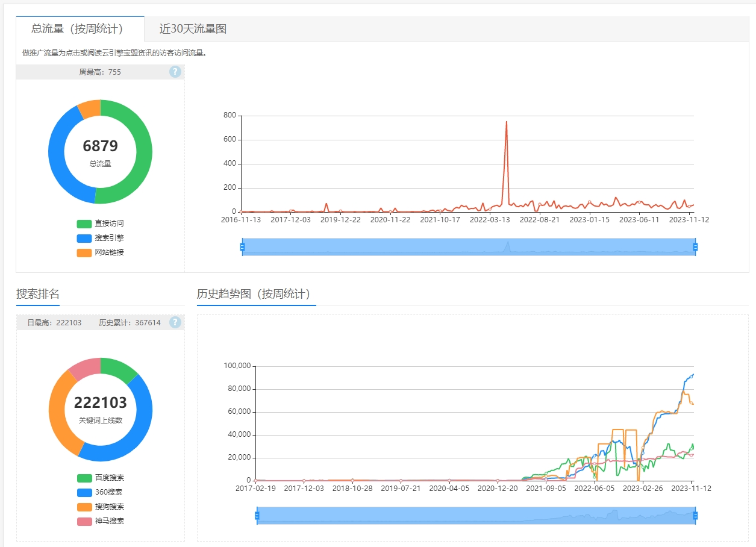Toggle the 搜索引擎 legend item
The height and width of the screenshot is (547, 756).
click(x=100, y=238)
